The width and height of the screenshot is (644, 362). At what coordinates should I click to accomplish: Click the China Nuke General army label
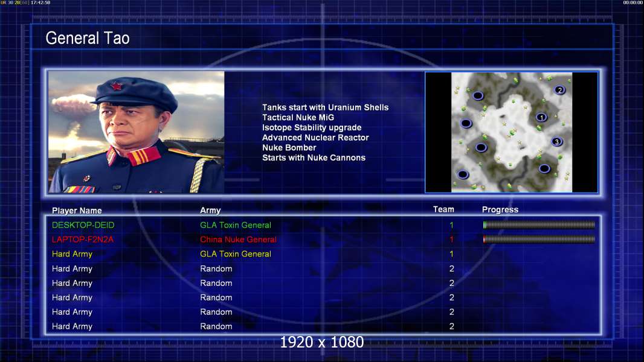coord(238,240)
